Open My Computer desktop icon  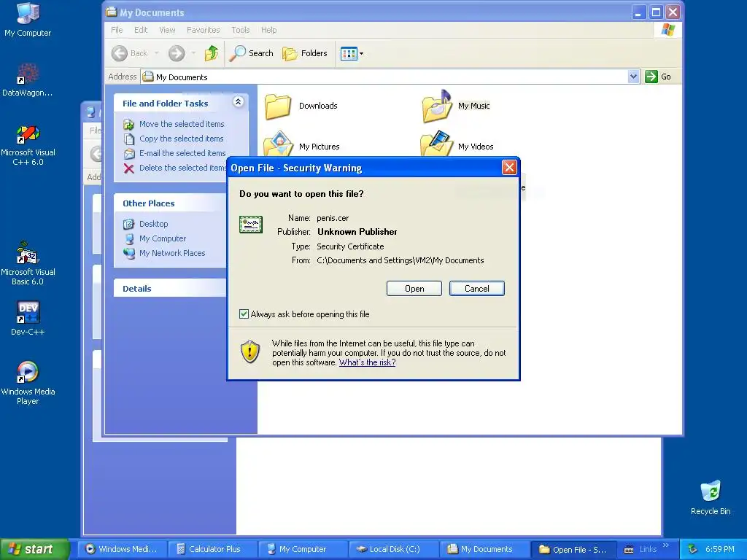pyautogui.click(x=28, y=20)
